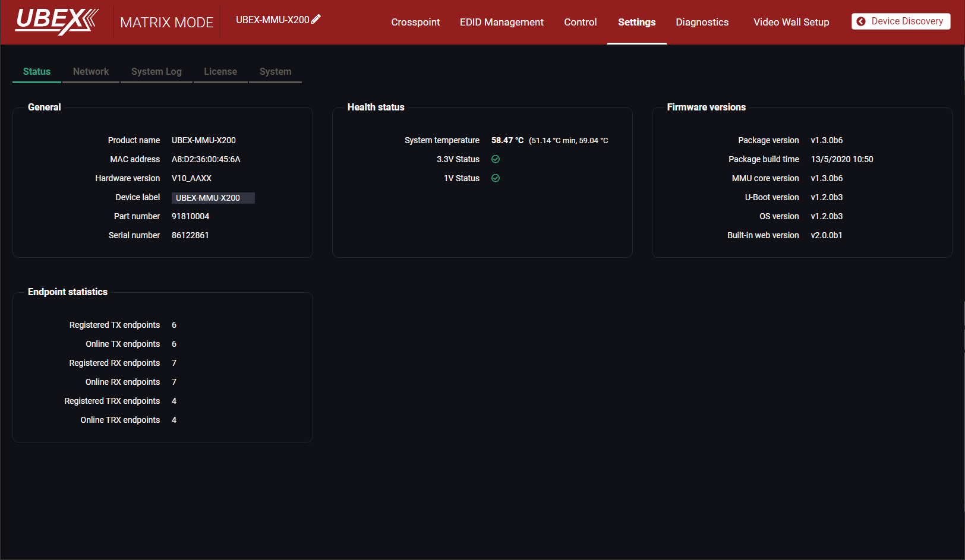This screenshot has width=965, height=560.
Task: Select Package version v1.3.0b6
Action: [x=827, y=140]
